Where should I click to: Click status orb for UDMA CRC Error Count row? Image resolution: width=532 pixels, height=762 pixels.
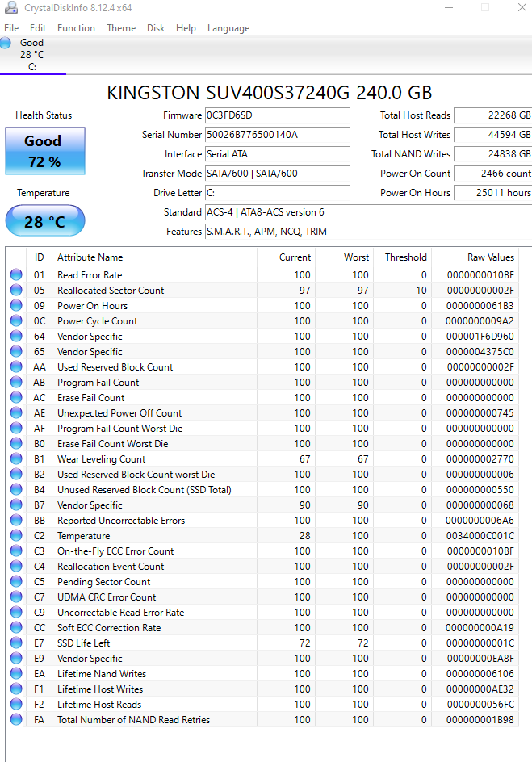point(16,597)
